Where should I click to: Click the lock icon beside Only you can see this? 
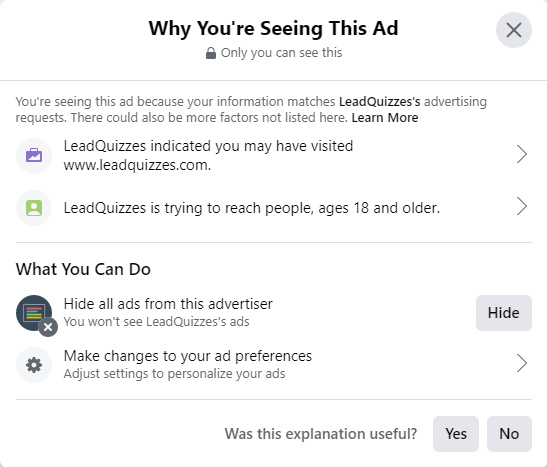pos(211,53)
